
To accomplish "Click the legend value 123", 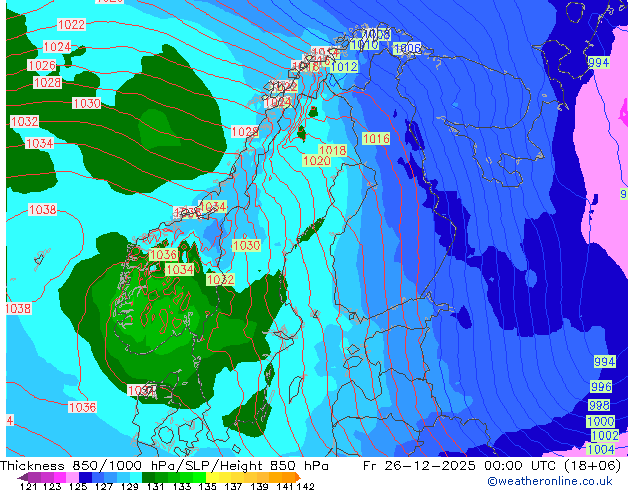I will (x=52, y=486).
